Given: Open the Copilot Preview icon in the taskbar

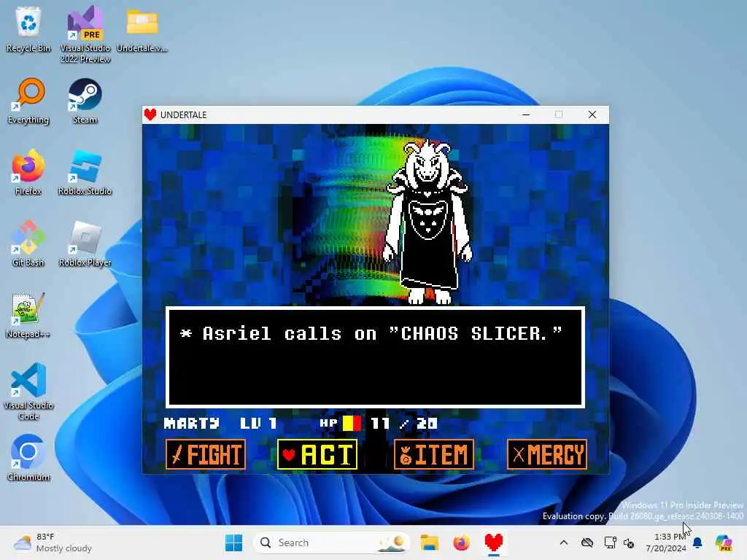Looking at the screenshot, I should [724, 542].
